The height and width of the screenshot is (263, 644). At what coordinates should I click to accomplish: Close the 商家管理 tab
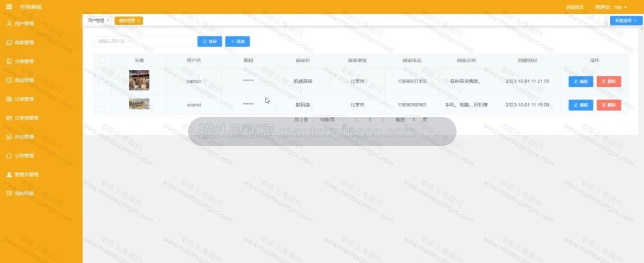point(139,21)
